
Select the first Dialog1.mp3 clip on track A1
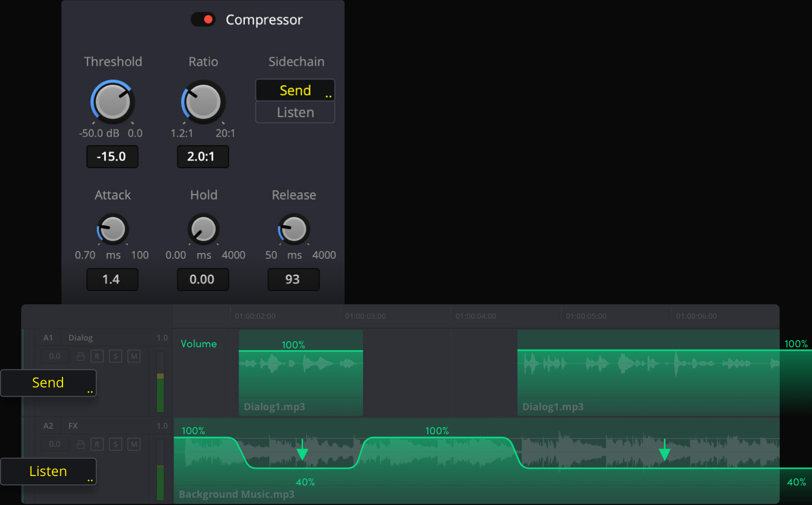pyautogui.click(x=301, y=373)
